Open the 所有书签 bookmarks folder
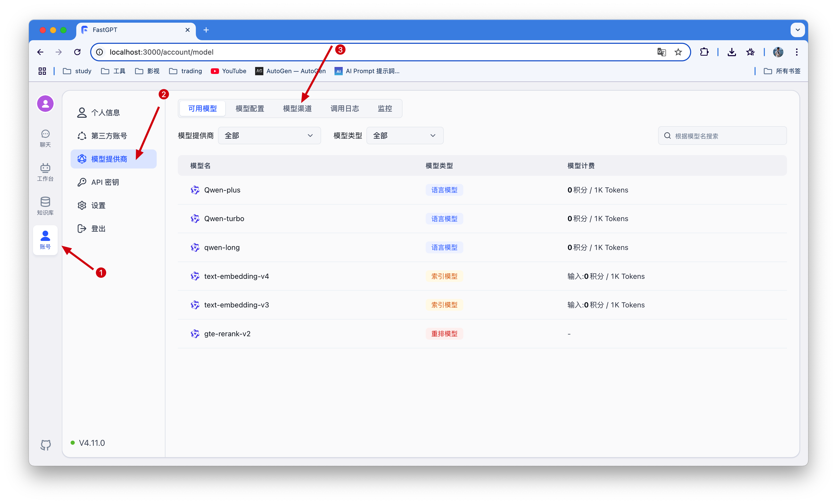Viewport: 837px width, 504px height. 782,71
